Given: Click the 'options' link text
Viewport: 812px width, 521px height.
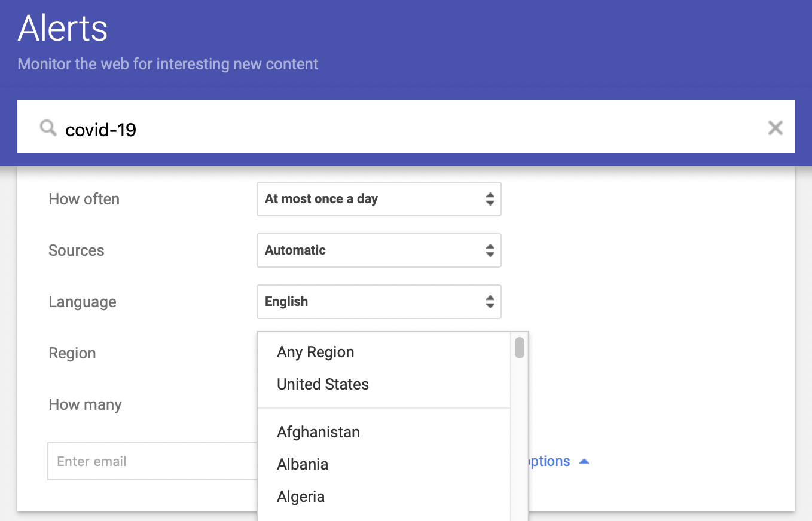Looking at the screenshot, I should tap(549, 461).
